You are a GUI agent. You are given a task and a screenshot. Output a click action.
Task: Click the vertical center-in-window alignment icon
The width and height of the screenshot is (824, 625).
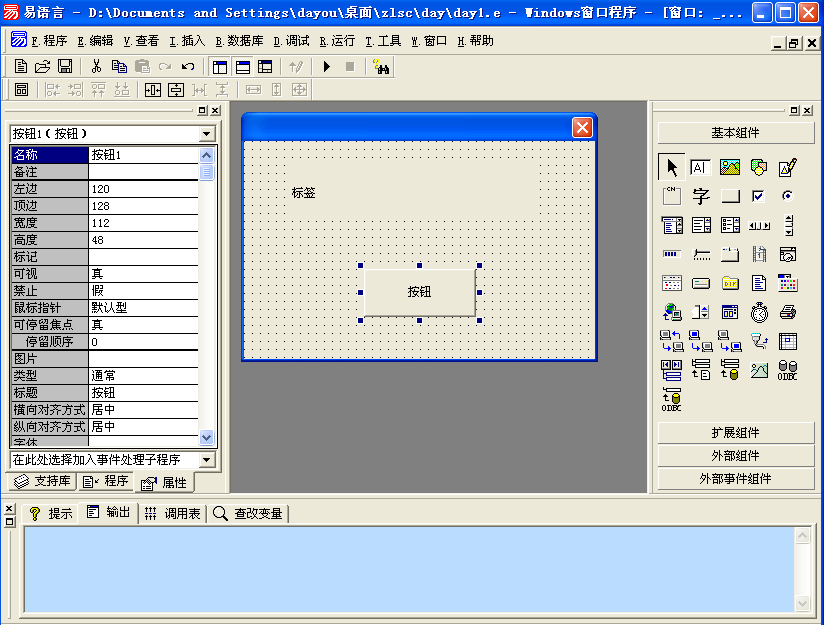click(x=176, y=90)
